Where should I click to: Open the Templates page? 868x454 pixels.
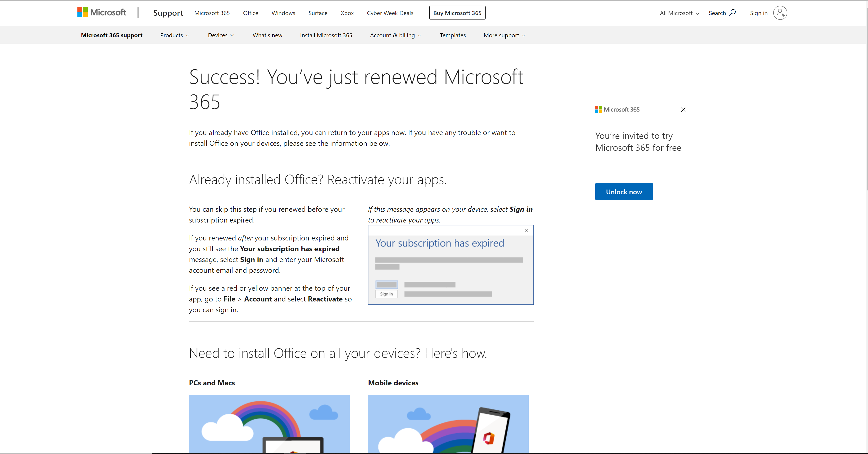[x=453, y=35]
